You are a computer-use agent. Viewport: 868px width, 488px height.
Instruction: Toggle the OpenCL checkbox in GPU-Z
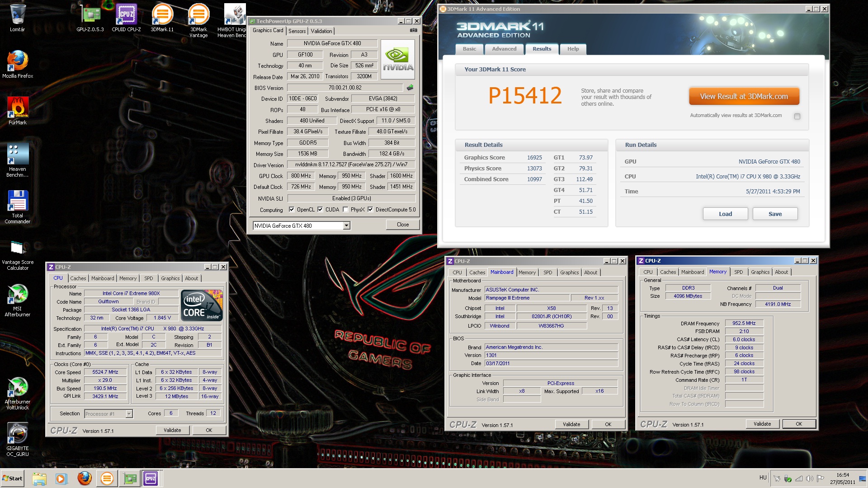(292, 210)
